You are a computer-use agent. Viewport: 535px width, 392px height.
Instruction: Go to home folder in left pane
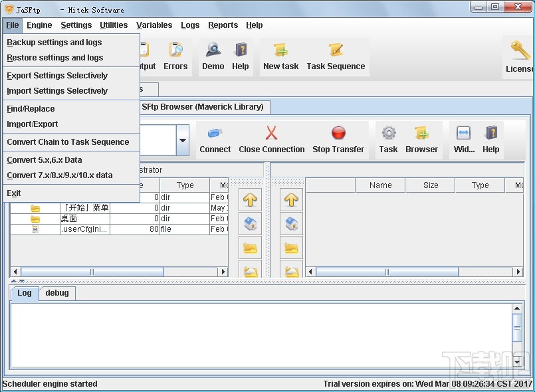[250, 224]
